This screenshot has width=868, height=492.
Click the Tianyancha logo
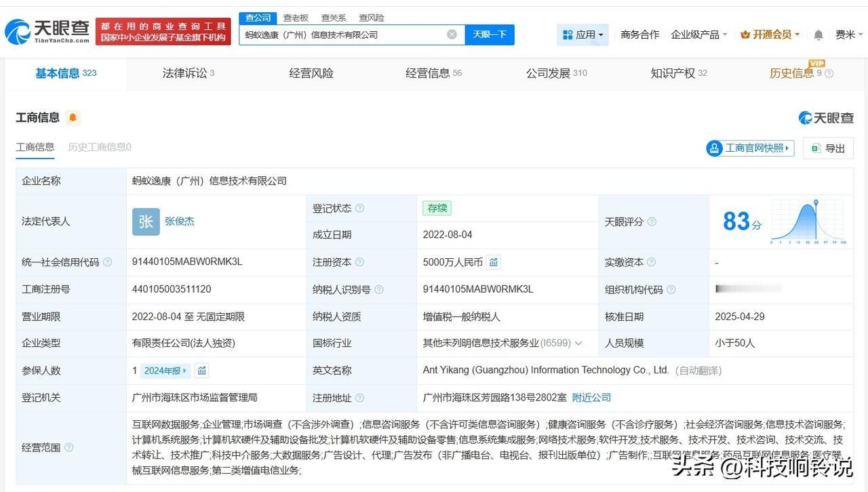47,31
